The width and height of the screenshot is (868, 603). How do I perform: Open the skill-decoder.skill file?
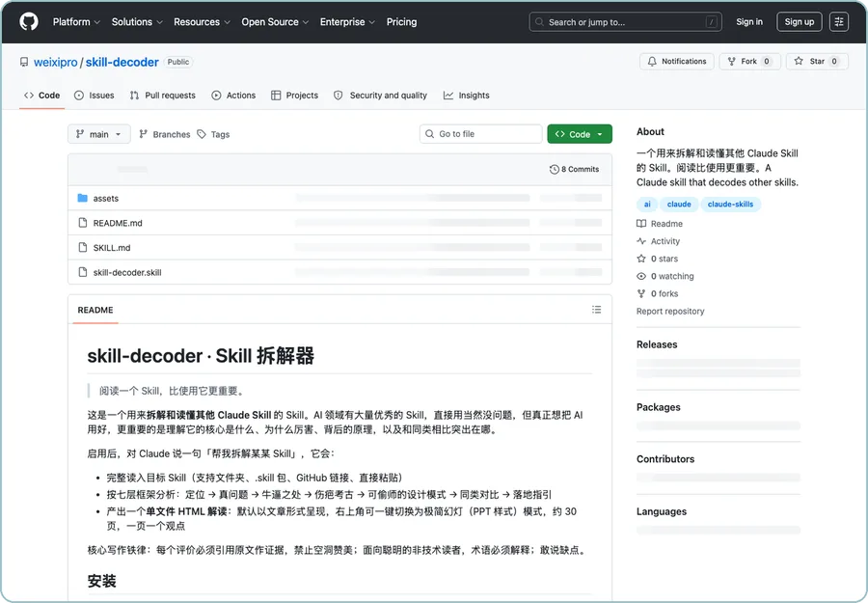coord(127,272)
